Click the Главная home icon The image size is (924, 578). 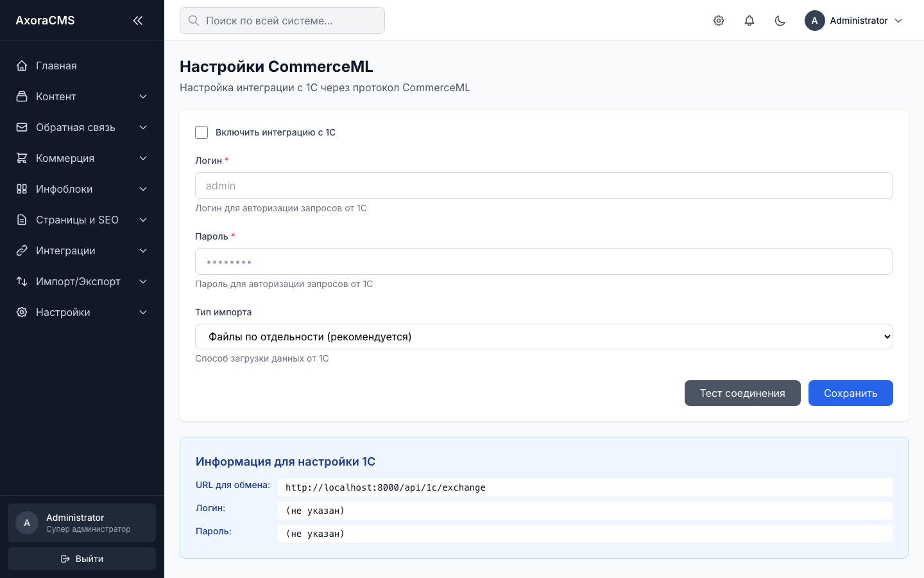coord(22,66)
